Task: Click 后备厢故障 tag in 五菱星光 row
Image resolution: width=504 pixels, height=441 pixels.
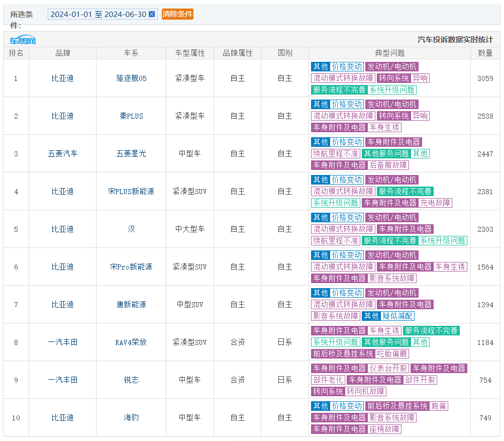Action: (388, 165)
